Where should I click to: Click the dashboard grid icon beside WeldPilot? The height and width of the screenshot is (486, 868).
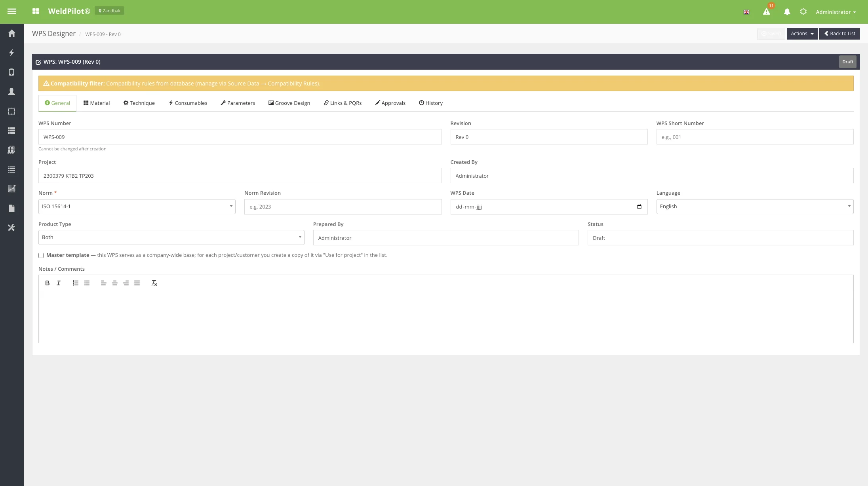36,11
